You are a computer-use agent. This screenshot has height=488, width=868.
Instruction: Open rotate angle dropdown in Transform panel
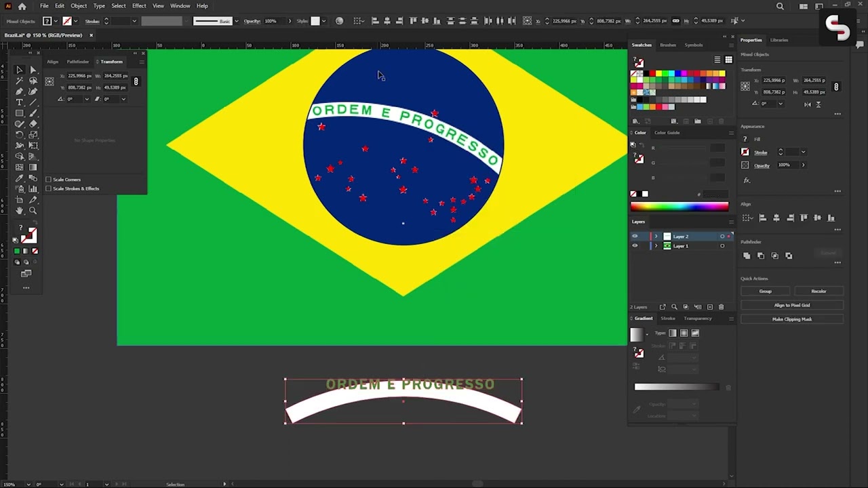pos(86,99)
